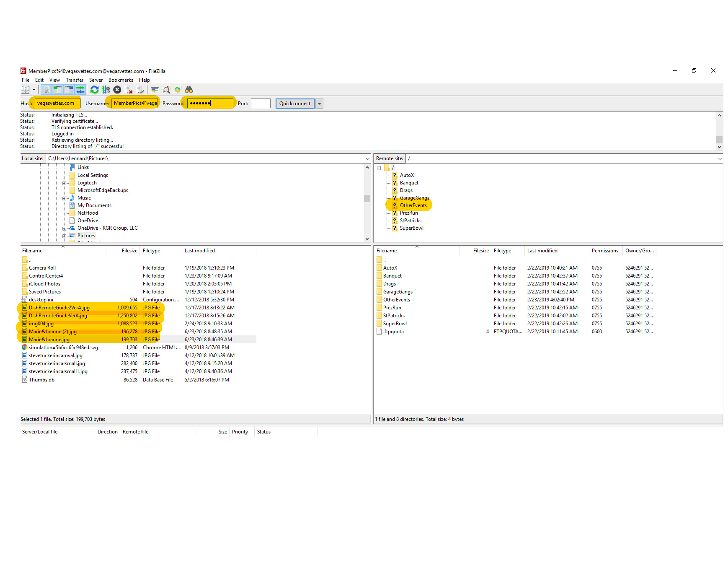Click the refresh file listings icon

(x=95, y=90)
